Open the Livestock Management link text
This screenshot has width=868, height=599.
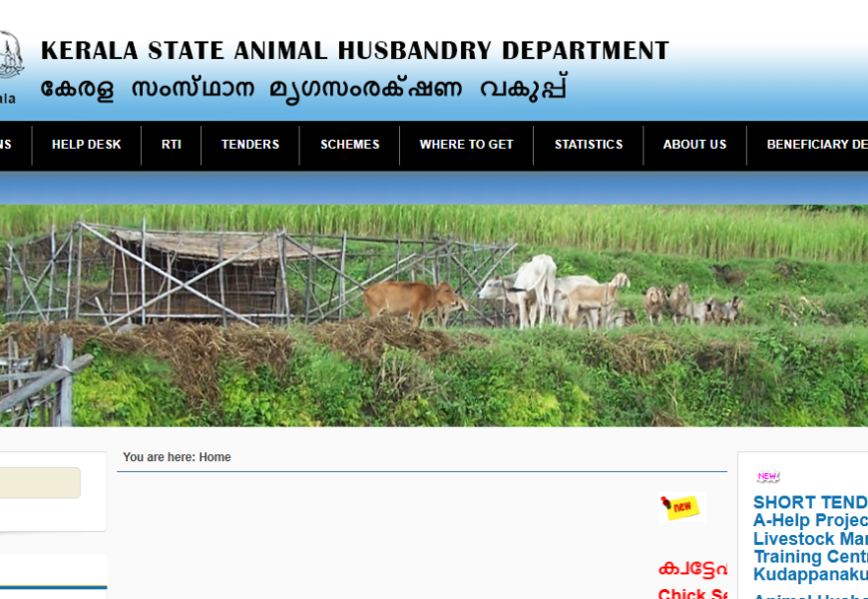pos(810,539)
